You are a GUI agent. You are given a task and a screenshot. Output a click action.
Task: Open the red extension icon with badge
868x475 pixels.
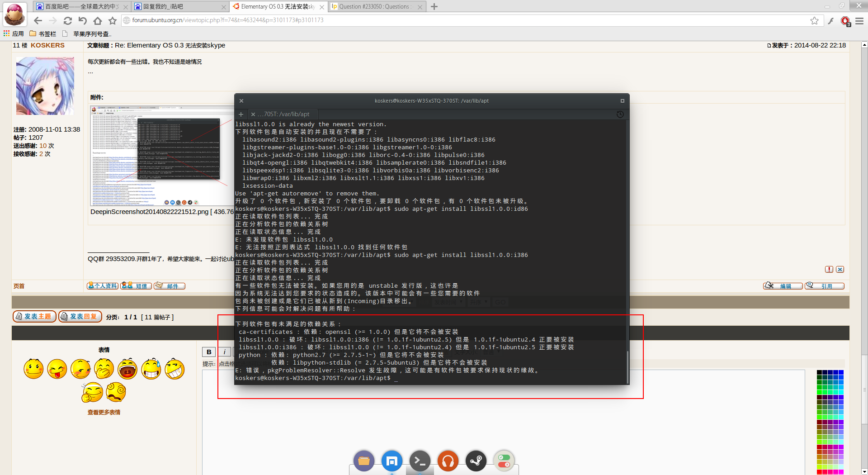845,21
